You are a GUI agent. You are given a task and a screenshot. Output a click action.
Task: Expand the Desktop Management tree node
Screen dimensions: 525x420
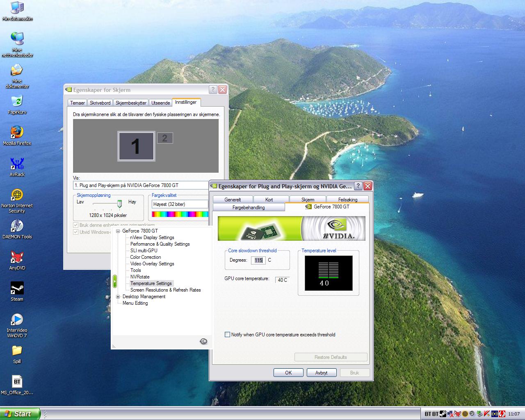(x=118, y=297)
